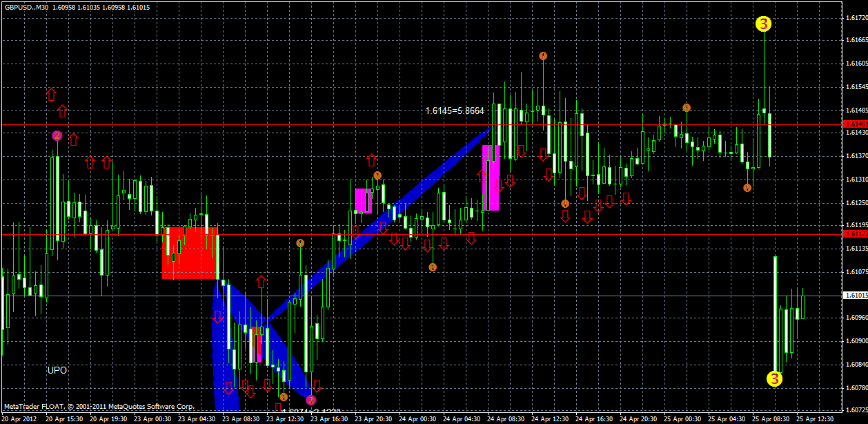Select the orange circle marker near 25 Apr highs
The width and height of the screenshot is (868, 424).
point(687,107)
